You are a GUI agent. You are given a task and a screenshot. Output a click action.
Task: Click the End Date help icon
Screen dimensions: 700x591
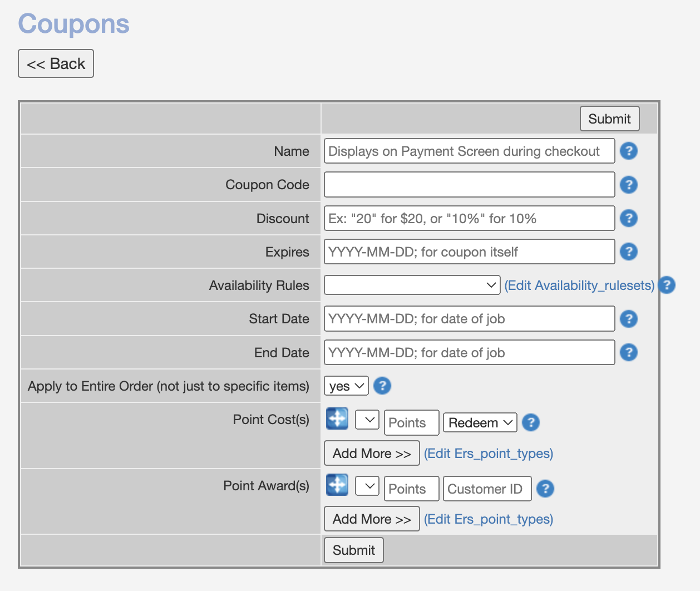tap(628, 352)
